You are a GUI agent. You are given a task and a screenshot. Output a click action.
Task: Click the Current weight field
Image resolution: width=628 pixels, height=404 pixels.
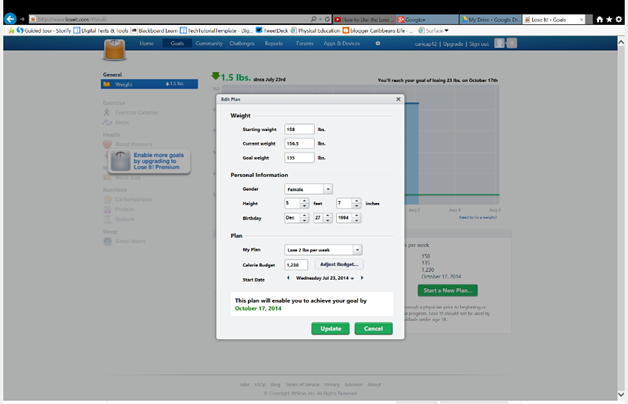click(299, 143)
